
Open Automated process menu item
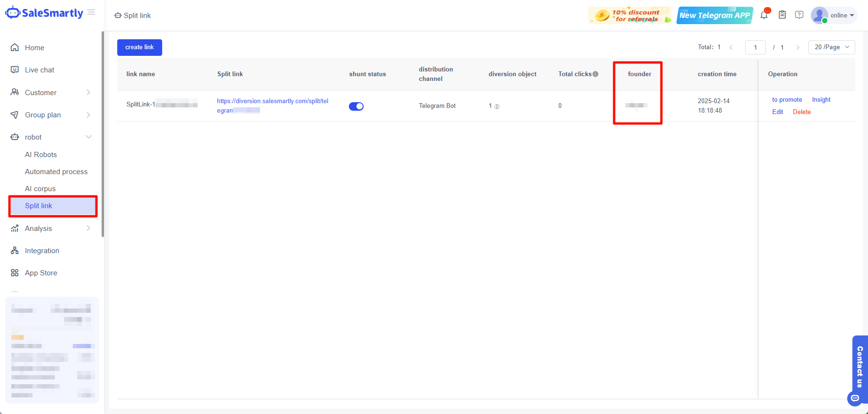tap(56, 172)
